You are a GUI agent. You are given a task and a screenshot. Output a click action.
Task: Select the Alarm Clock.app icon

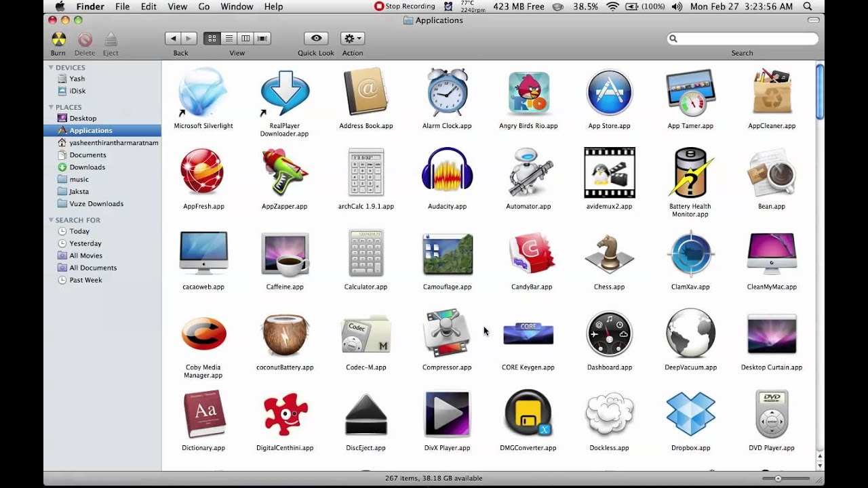pyautogui.click(x=447, y=91)
